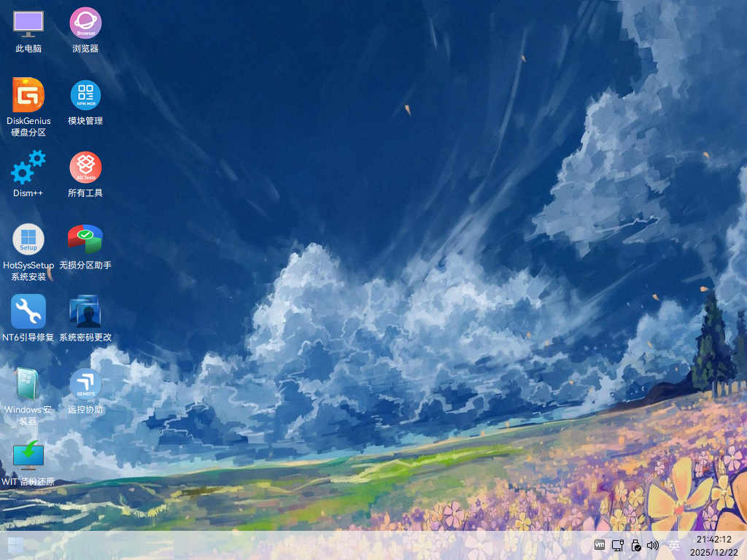747x560 pixels.
Task: Click the VMware Tools tray icon
Action: pyautogui.click(x=600, y=545)
